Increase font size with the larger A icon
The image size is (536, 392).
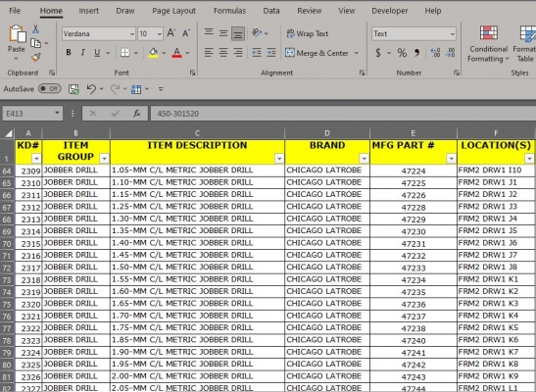(171, 33)
